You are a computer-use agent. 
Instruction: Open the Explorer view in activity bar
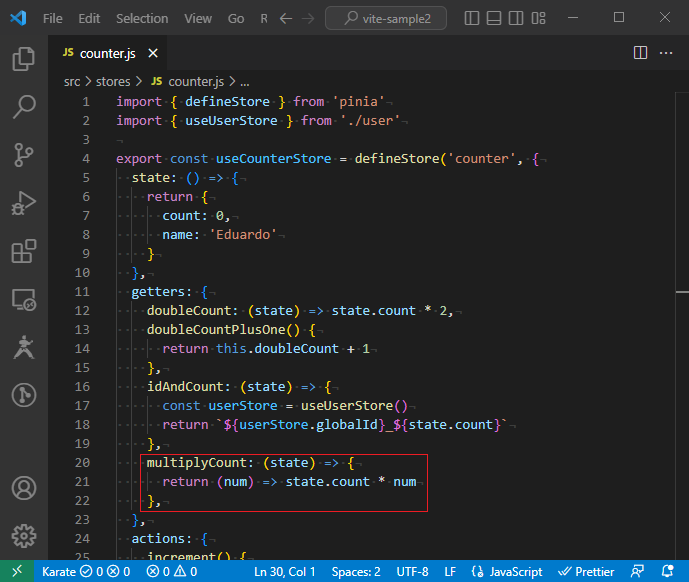tap(24, 59)
